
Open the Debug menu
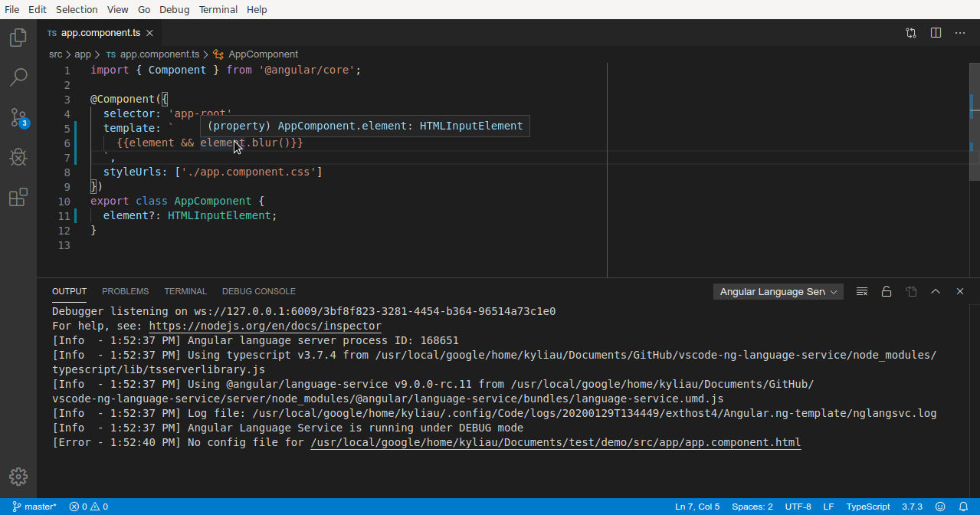tap(174, 9)
